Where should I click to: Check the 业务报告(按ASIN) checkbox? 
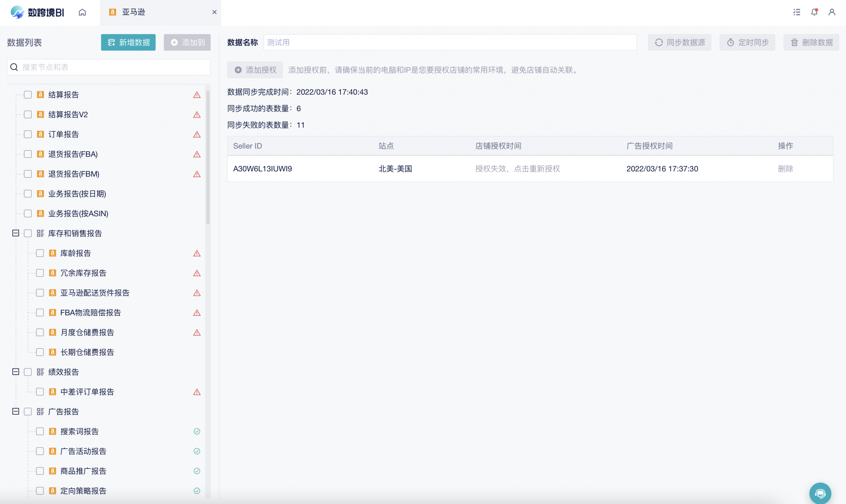coord(28,214)
